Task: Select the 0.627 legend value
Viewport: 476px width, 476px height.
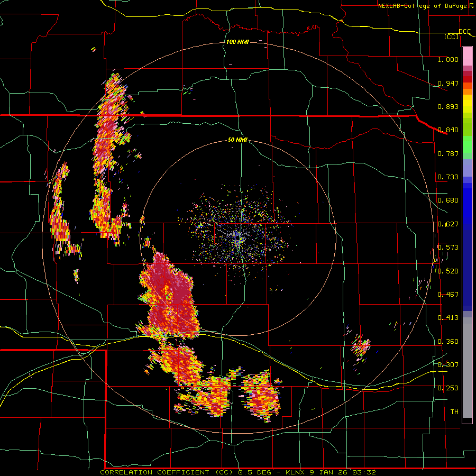Action: coord(448,224)
